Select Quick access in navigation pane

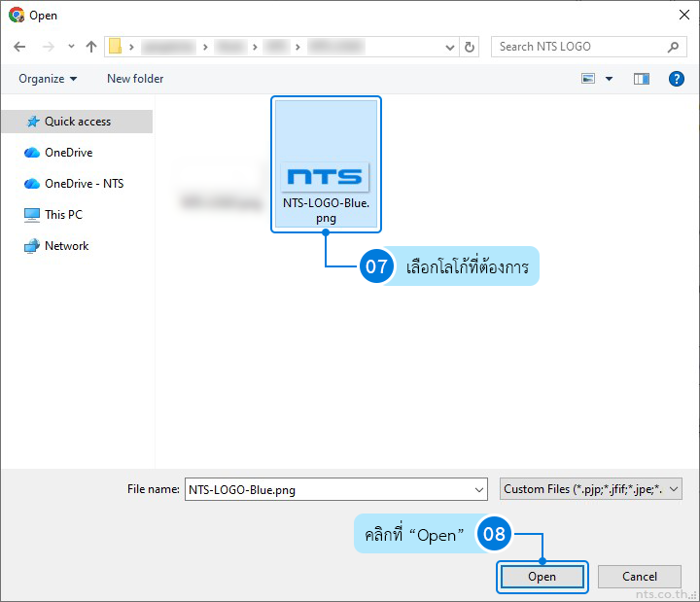tap(77, 122)
